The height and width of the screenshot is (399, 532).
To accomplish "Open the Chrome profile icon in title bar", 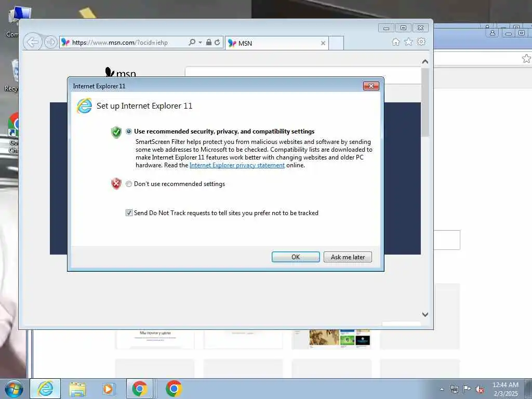I will click(x=493, y=33).
